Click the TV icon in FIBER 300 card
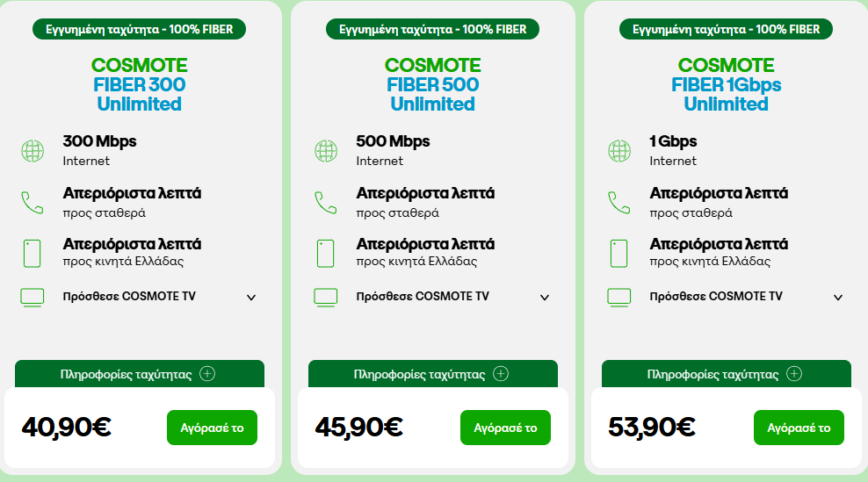 point(33,297)
